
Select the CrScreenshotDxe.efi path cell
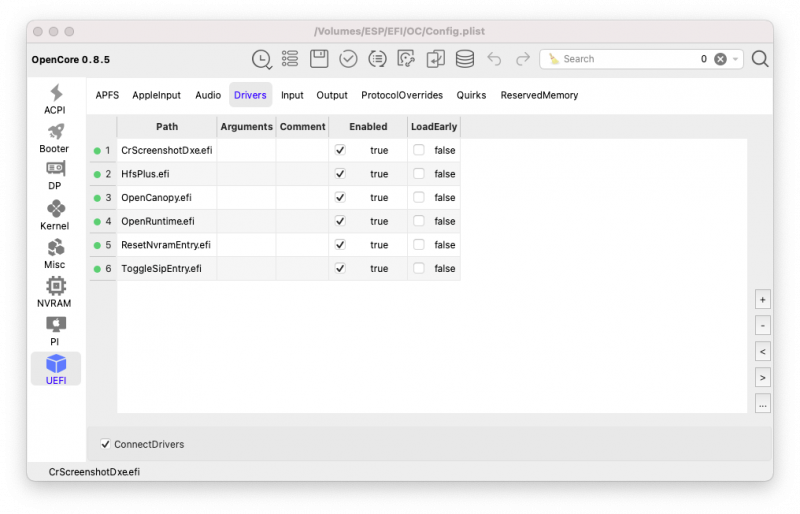pos(167,150)
